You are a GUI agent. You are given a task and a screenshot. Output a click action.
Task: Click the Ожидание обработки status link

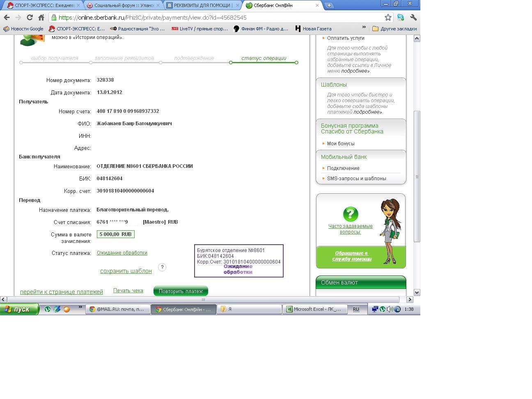pyautogui.click(x=122, y=253)
